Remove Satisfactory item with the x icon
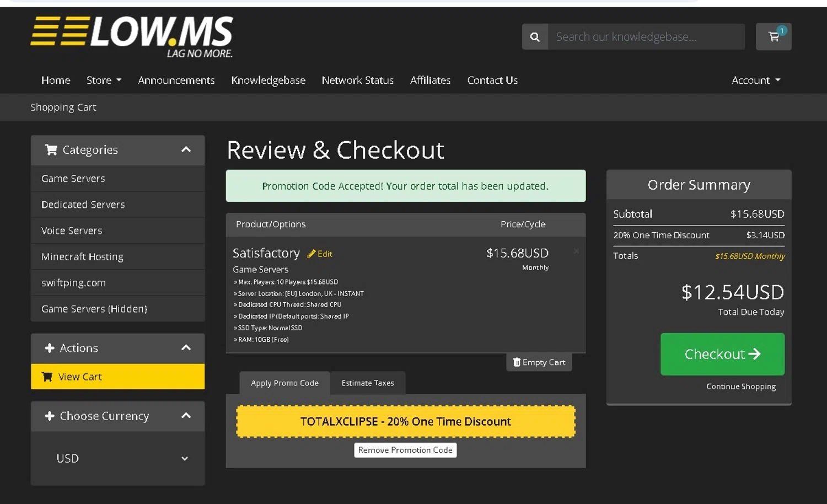Viewport: 827px width, 504px height. tap(576, 251)
